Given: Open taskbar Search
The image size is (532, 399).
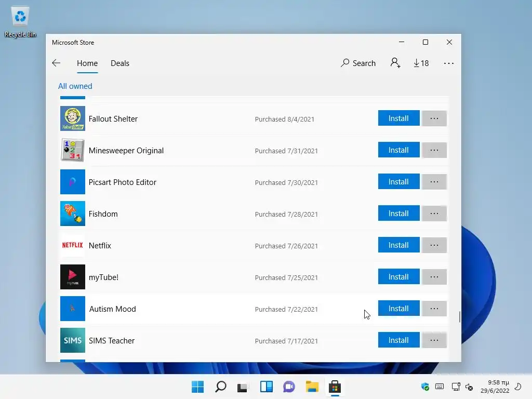Looking at the screenshot, I should tap(220, 387).
